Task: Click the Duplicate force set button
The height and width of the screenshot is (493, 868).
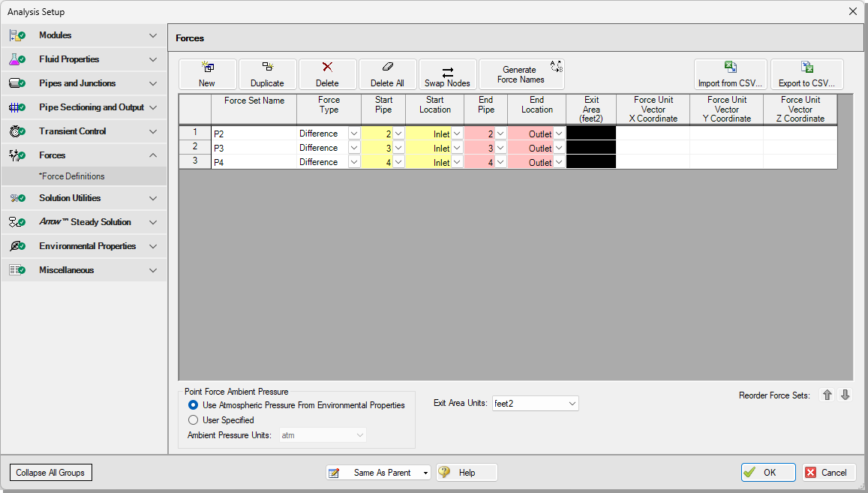Action: tap(267, 74)
